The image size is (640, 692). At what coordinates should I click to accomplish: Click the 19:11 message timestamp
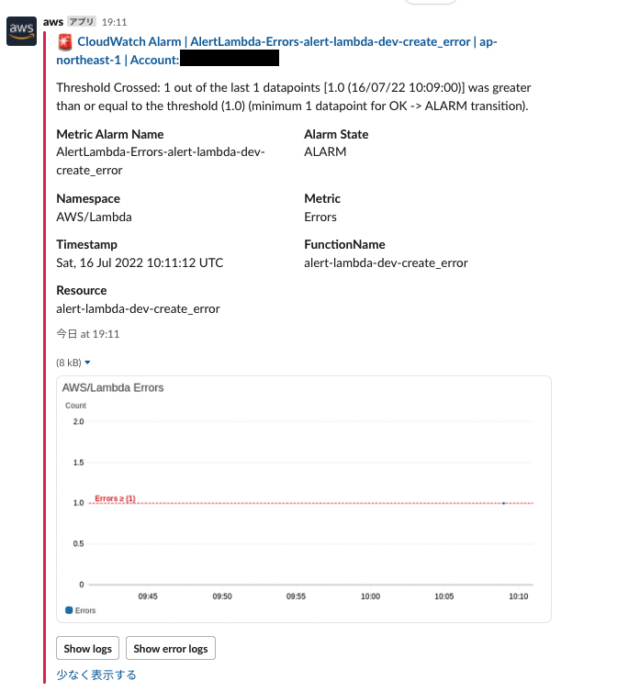point(114,22)
